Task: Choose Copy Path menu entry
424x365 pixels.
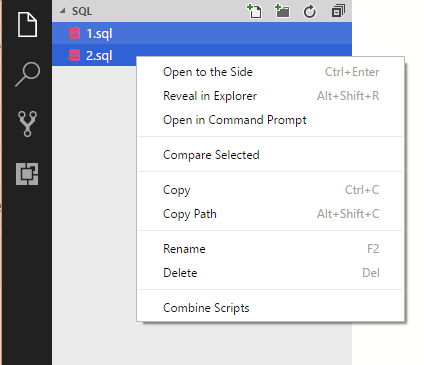Action: pyautogui.click(x=271, y=214)
